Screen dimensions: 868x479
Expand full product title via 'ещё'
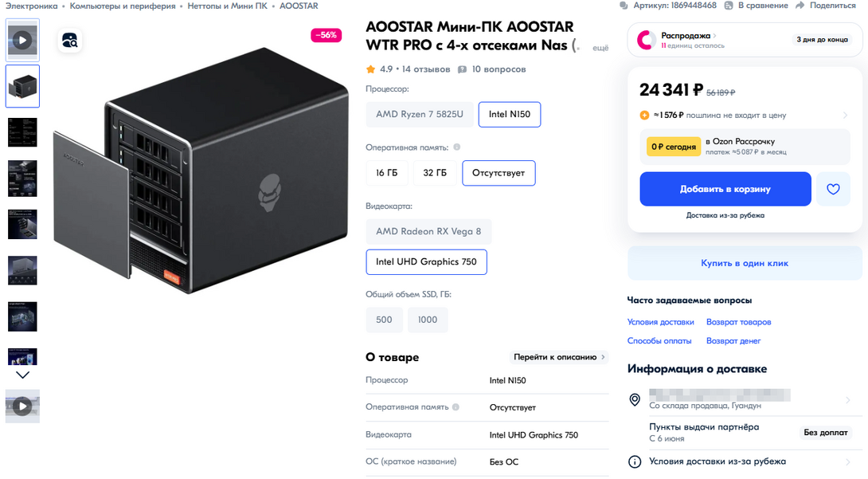[600, 48]
